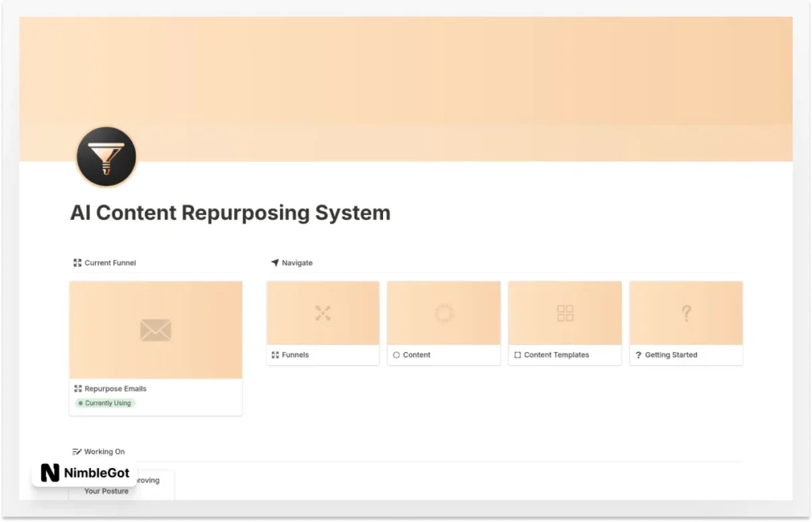Screen dimensions: 812x522
Task: Click the grid icon on the Content Templates card
Action: pos(565,313)
